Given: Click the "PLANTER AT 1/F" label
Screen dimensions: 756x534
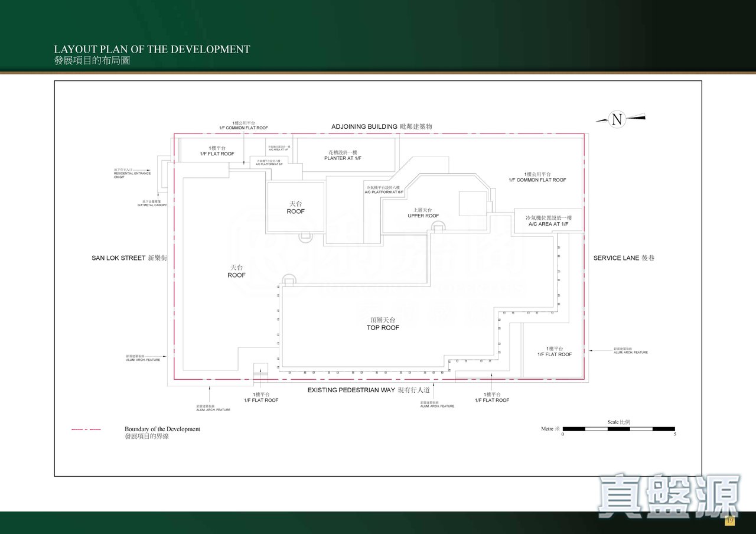Looking at the screenshot, I should click(x=343, y=158).
